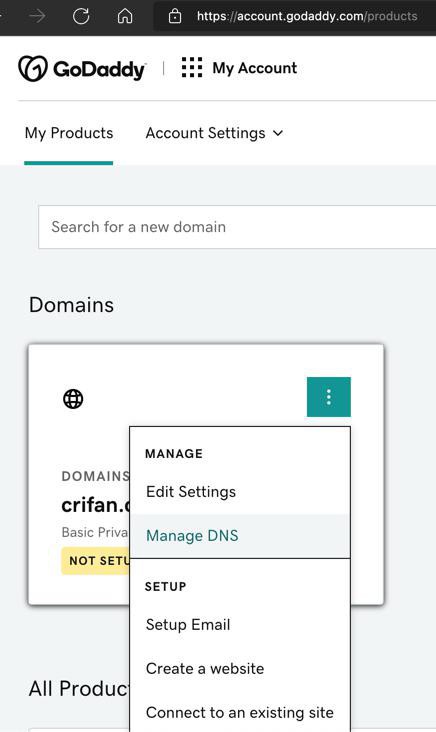Click the My Account header link
The image size is (436, 732).
254,68
